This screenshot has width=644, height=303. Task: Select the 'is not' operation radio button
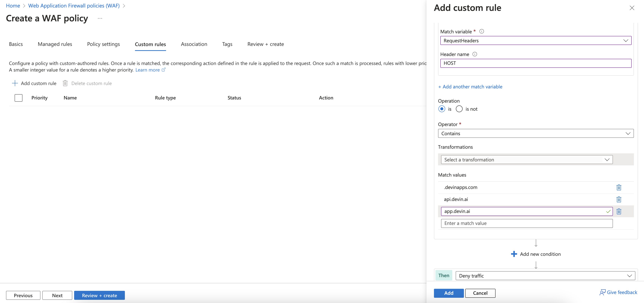pyautogui.click(x=459, y=109)
